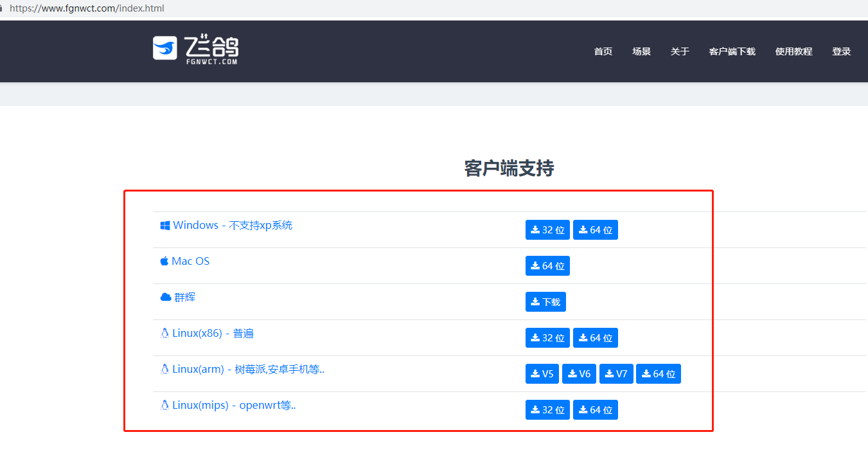The image size is (868, 475).
Task: Download the Linux(x86) 32 位 client
Action: pyautogui.click(x=547, y=338)
